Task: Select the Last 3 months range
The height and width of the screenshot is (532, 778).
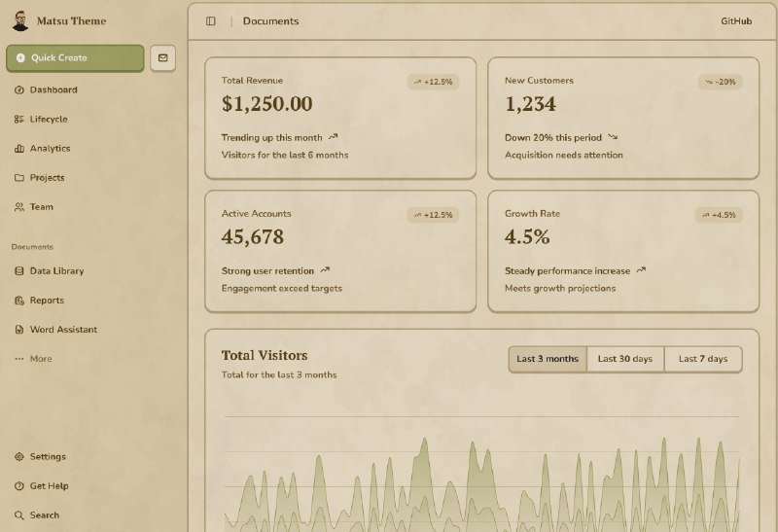Action: 548,359
